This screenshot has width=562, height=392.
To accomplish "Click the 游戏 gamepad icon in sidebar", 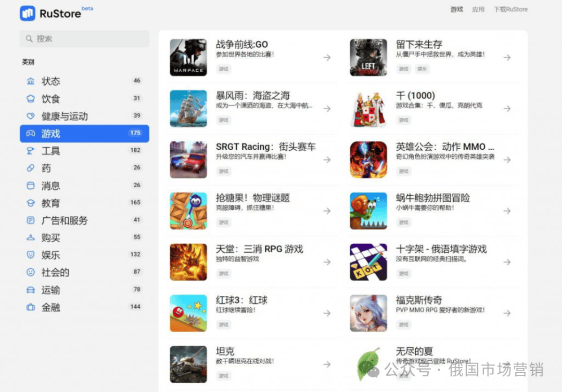I will [31, 134].
